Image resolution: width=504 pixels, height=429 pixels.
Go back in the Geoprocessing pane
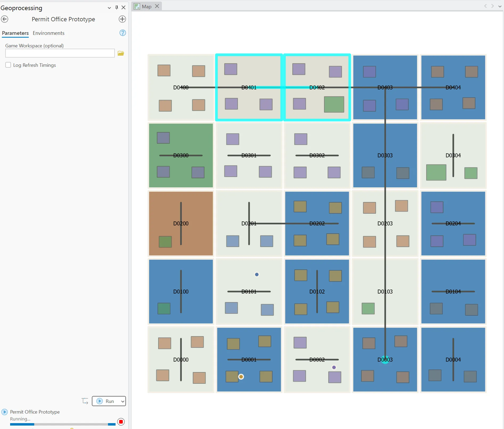[5, 19]
